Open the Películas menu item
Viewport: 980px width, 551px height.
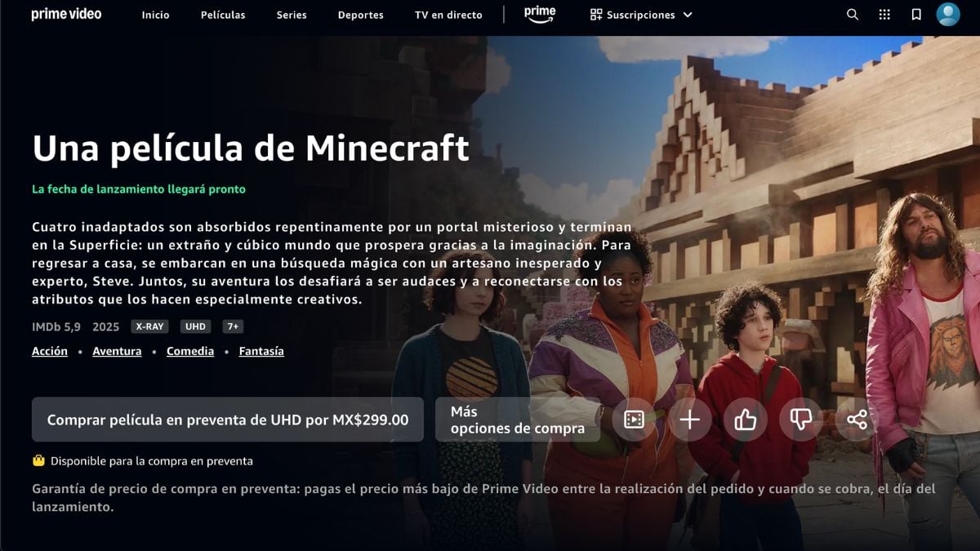point(223,15)
